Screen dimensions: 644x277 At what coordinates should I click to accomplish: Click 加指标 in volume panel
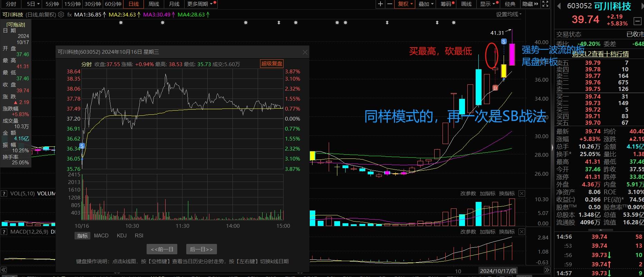coord(487,194)
